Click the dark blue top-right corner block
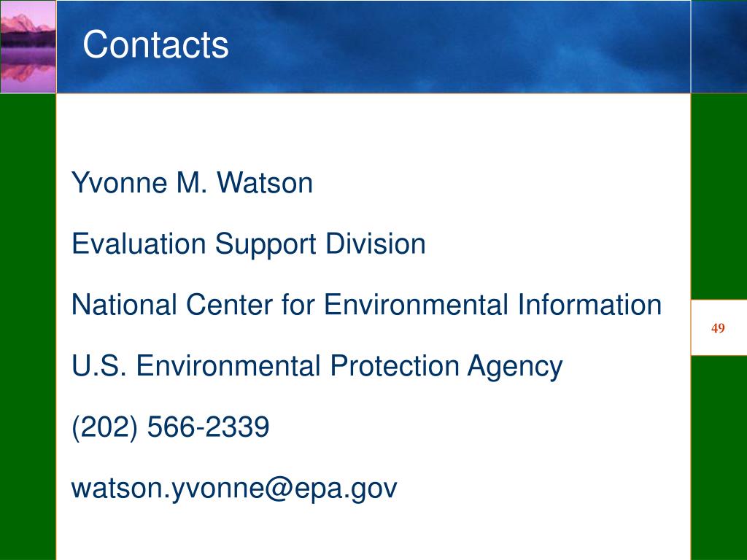747x560 pixels. click(719, 47)
